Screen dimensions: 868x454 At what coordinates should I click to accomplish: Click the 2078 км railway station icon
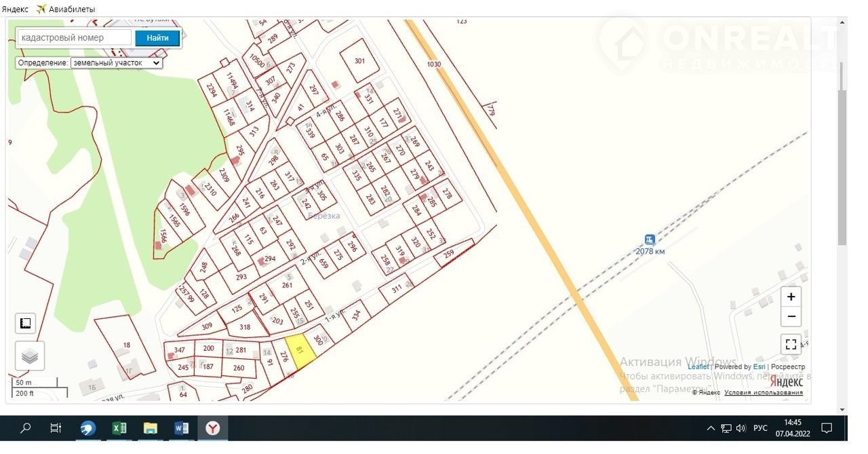click(x=649, y=240)
